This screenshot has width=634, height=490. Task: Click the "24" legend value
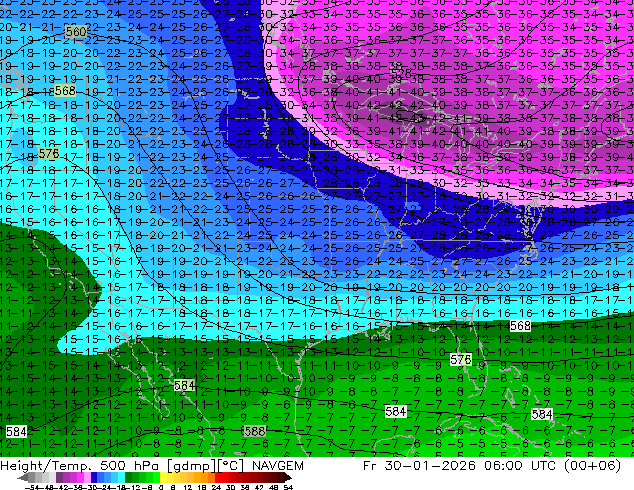[x=216, y=487]
